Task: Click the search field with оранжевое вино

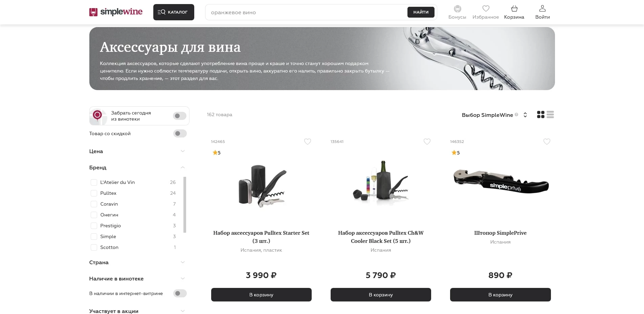Action: [x=306, y=12]
